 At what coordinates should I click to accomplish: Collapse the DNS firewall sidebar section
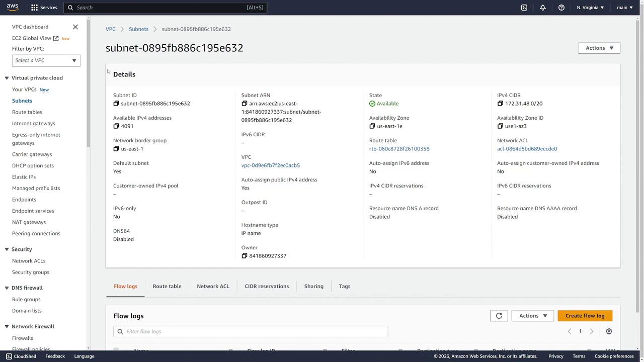[7, 288]
